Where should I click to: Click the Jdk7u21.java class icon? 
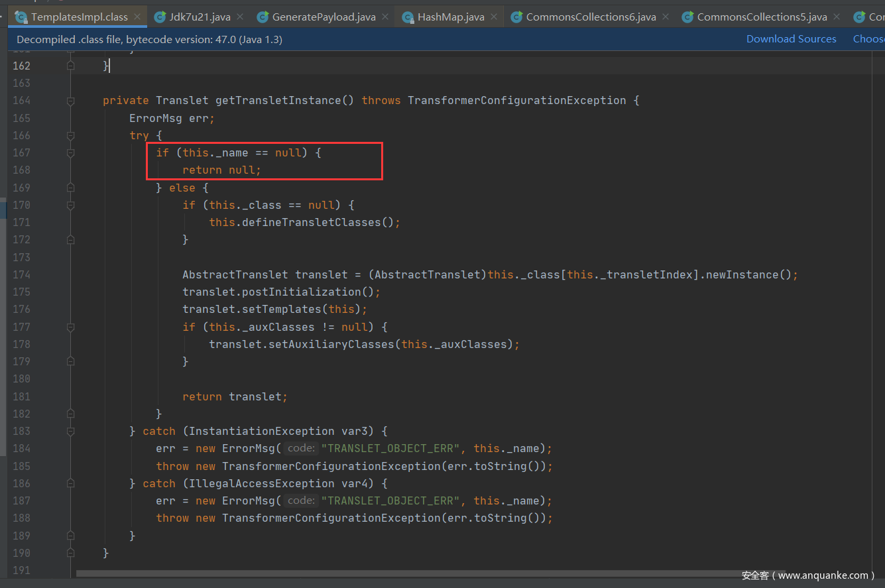(x=160, y=17)
